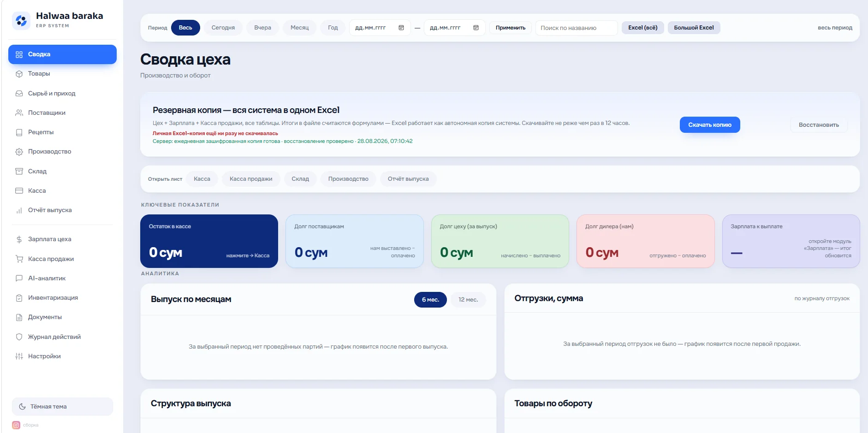Click the Рецепты book icon
The height and width of the screenshot is (433, 868).
19,132
